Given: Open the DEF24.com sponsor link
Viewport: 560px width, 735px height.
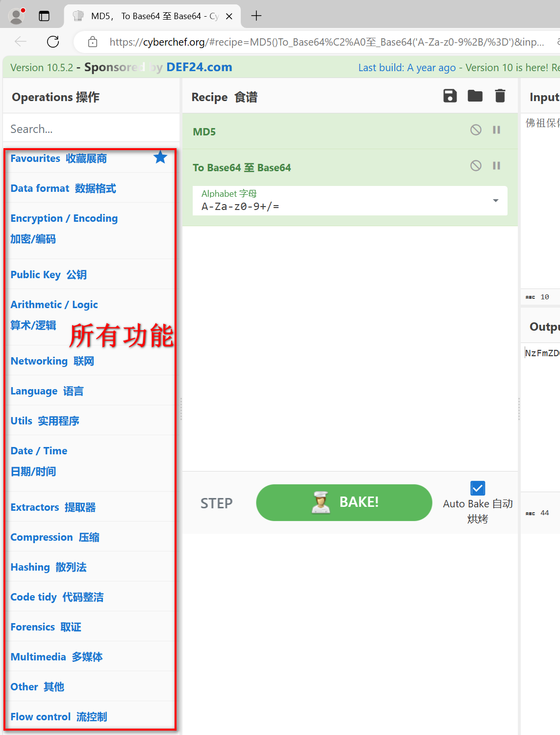Looking at the screenshot, I should pos(199,67).
